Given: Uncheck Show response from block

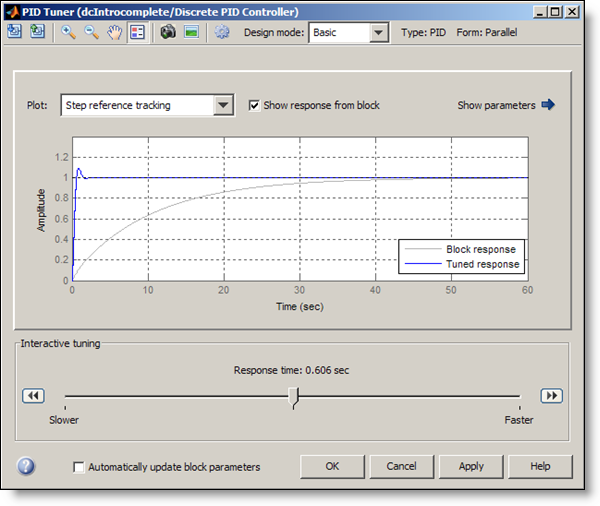Looking at the screenshot, I should [254, 105].
